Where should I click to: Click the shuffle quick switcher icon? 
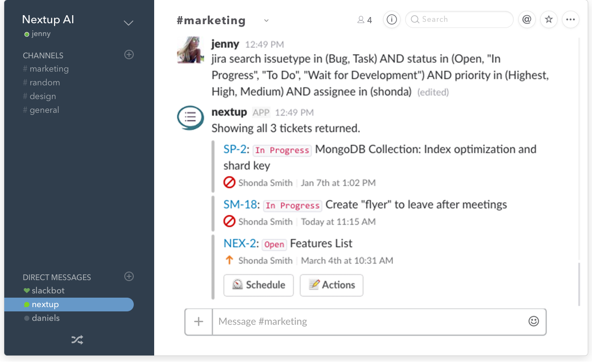(77, 339)
